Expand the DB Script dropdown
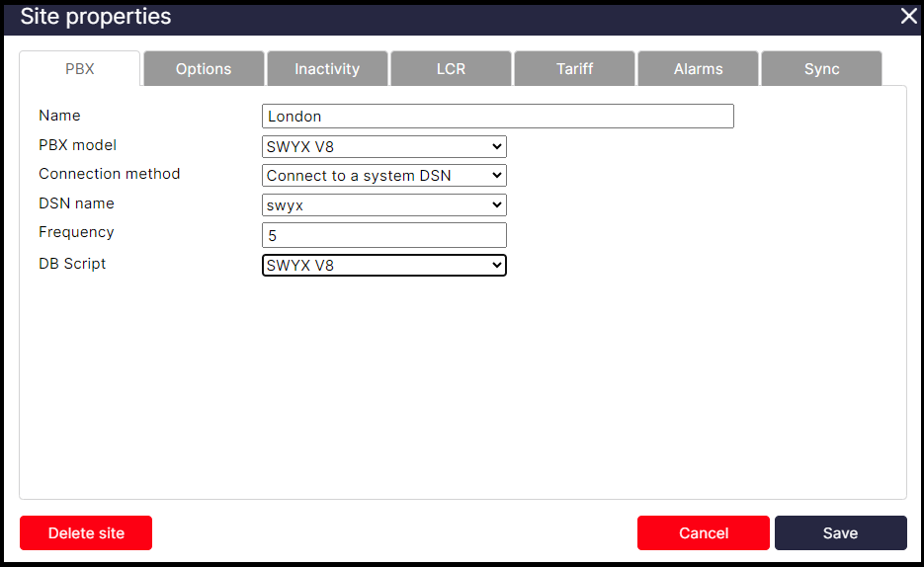 click(384, 265)
